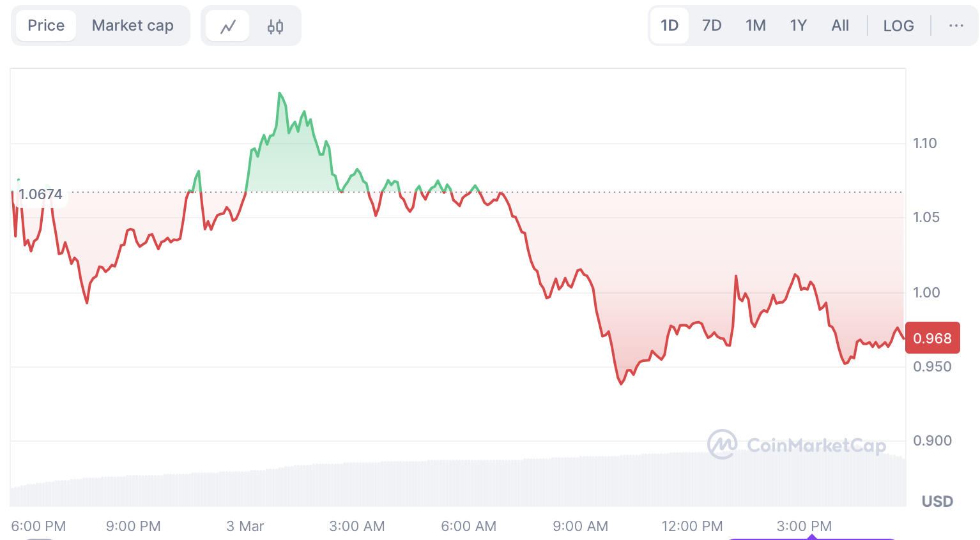
Task: Reselect the 1D timeframe tab
Action: [669, 26]
